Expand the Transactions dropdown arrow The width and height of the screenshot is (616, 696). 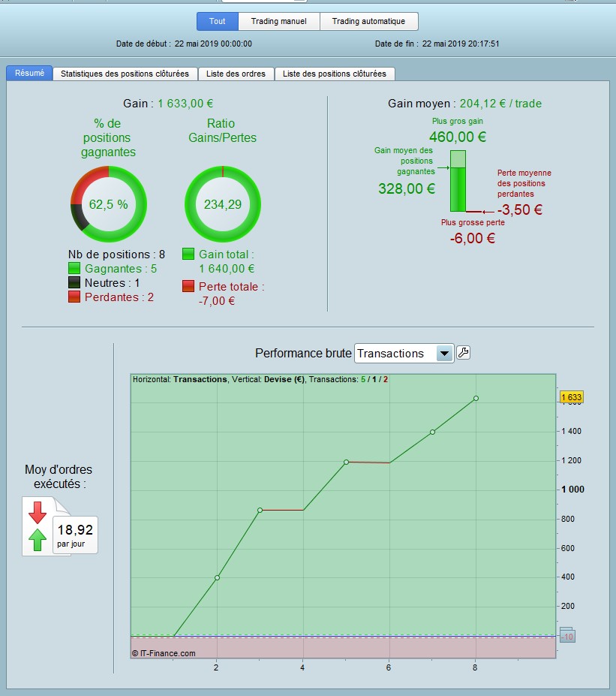pyautogui.click(x=444, y=354)
